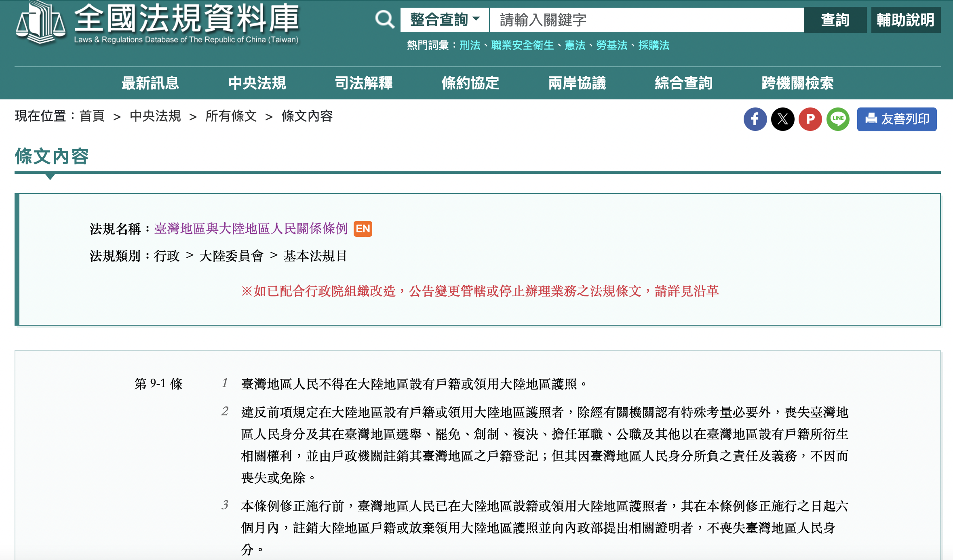953x560 pixels.
Task: Open law 臺灣地區與大陸地區人民關係條例 link
Action: click(251, 229)
